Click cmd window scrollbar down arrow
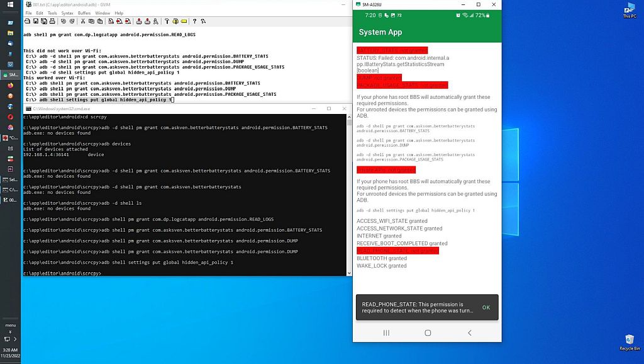 [x=349, y=273]
